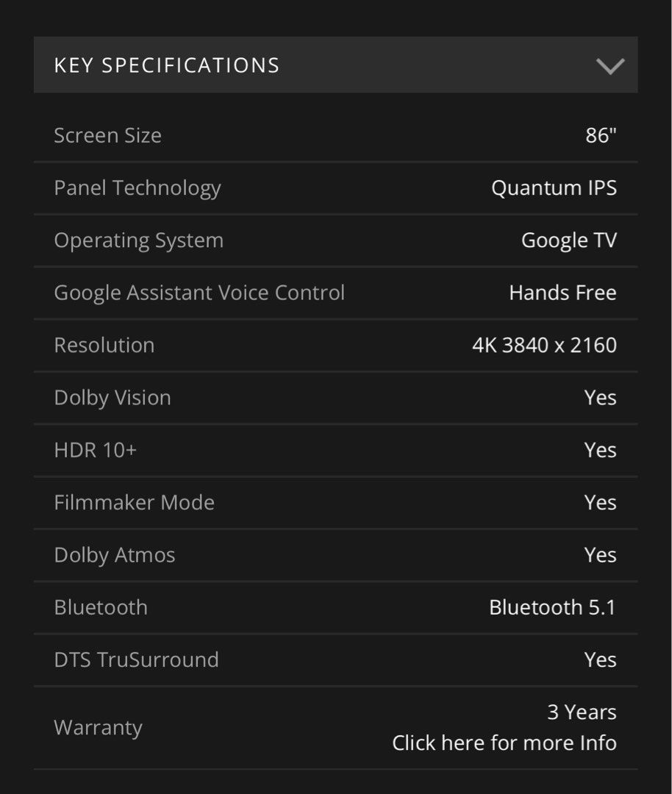672x794 pixels.
Task: Click the Operating System row
Action: click(138, 240)
